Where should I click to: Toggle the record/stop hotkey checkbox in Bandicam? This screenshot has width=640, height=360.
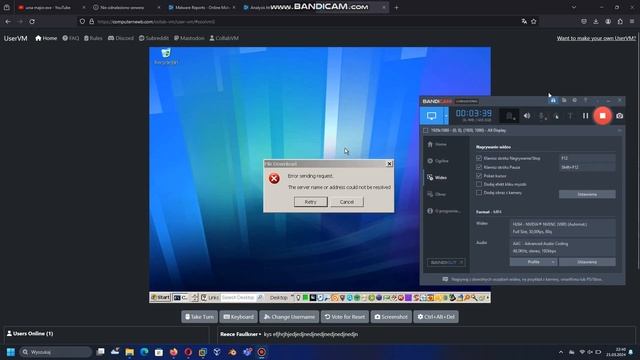pyautogui.click(x=479, y=158)
